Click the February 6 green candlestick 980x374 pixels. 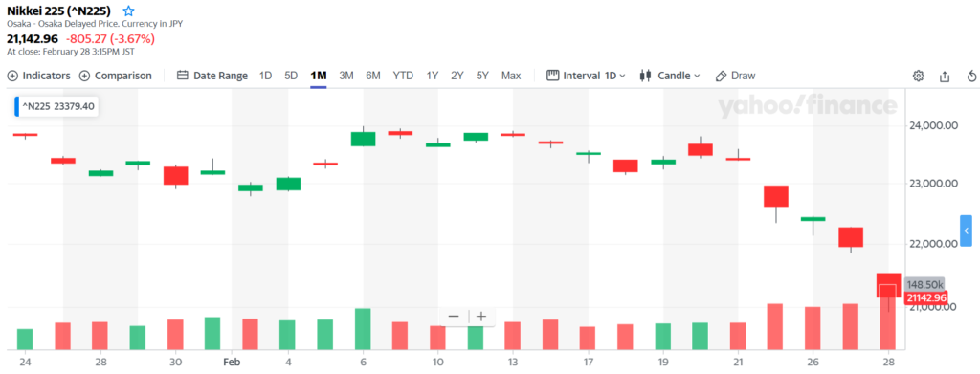coord(363,139)
